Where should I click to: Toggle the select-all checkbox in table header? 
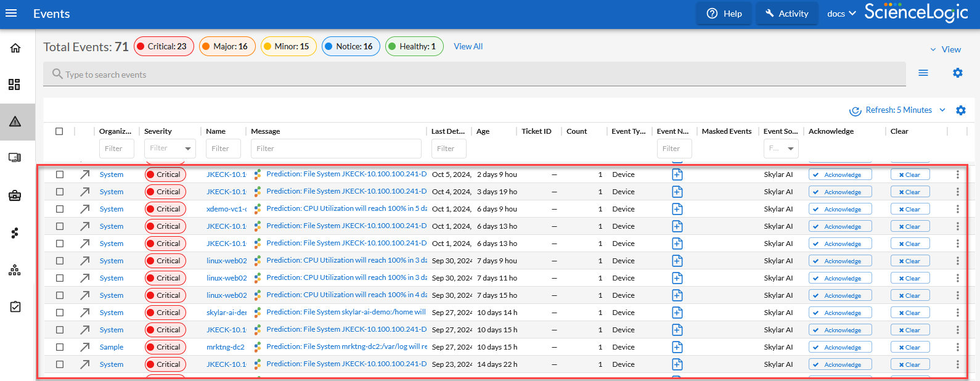pos(59,131)
